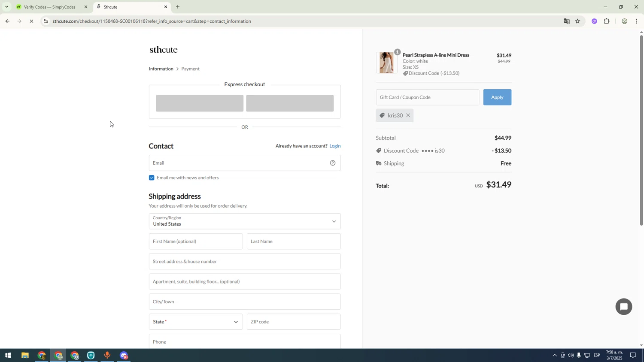View site information icon in address bar
This screenshot has width=644, height=362.
(46, 21)
